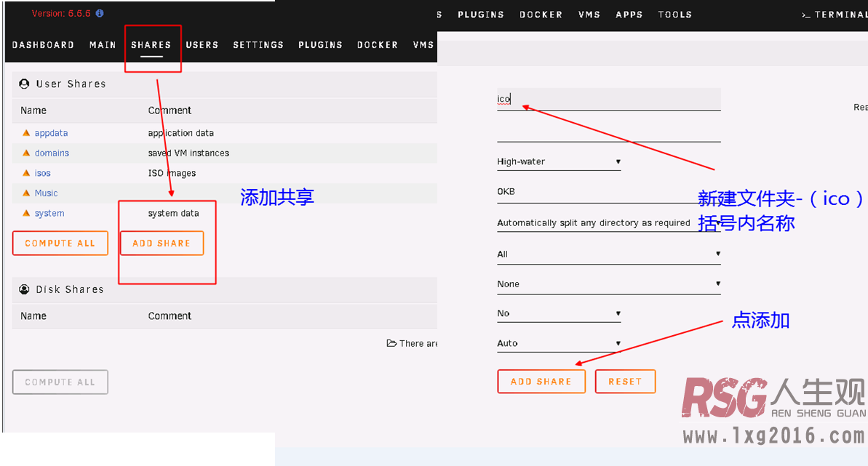The image size is (868, 466).
Task: Click the Disk Shares Name column header
Action: 33,316
